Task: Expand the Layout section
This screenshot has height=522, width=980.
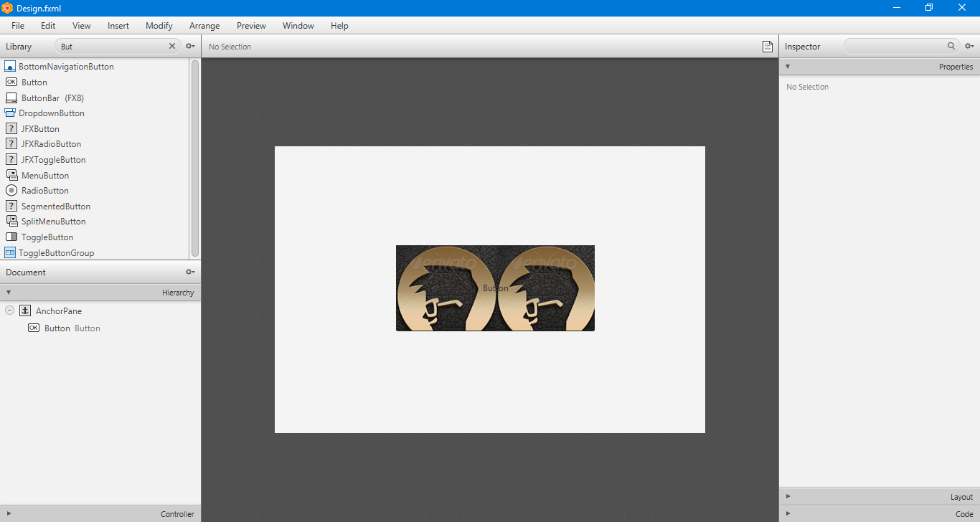Action: click(x=788, y=496)
